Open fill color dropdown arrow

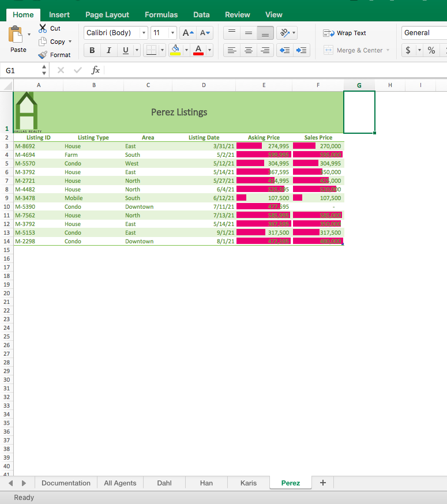(x=186, y=50)
